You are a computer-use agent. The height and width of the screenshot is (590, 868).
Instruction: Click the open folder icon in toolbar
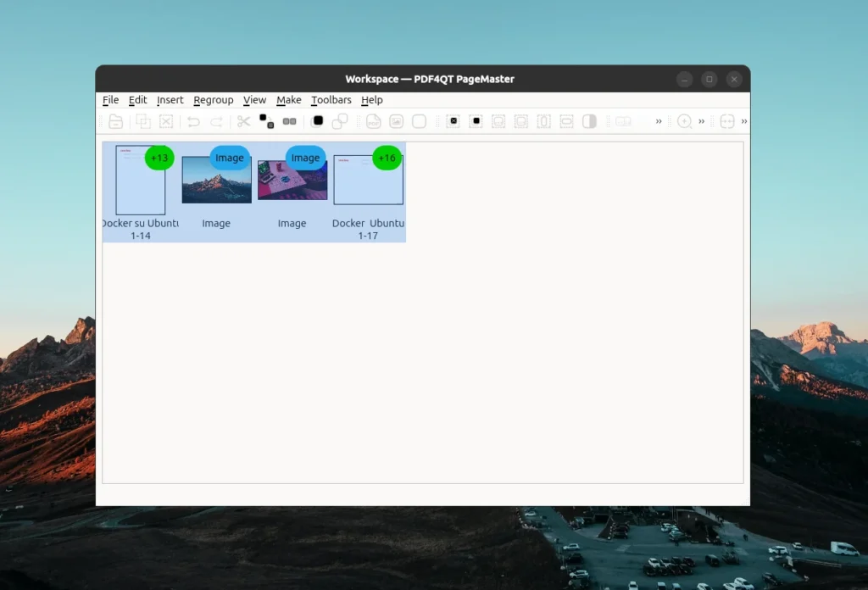click(x=116, y=121)
